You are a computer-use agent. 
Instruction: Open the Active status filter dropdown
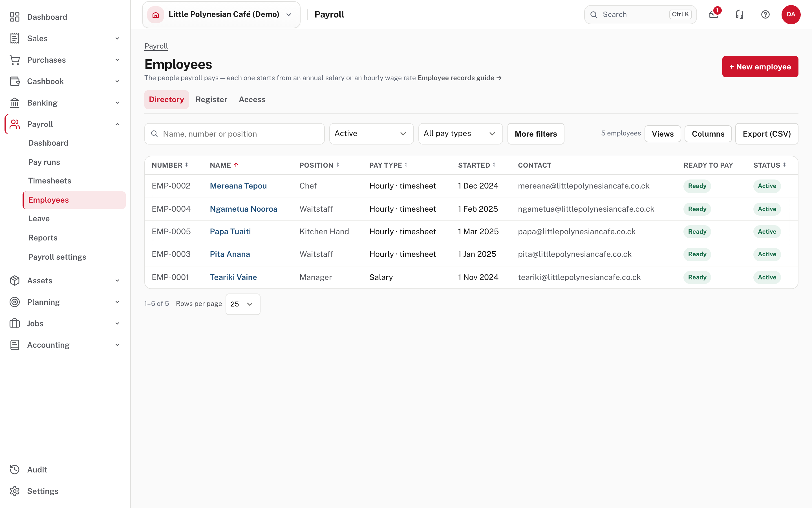tap(371, 134)
